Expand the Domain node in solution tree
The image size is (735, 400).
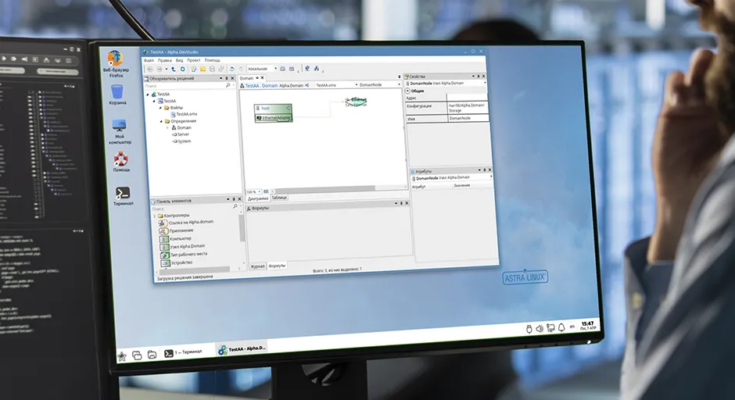169,128
